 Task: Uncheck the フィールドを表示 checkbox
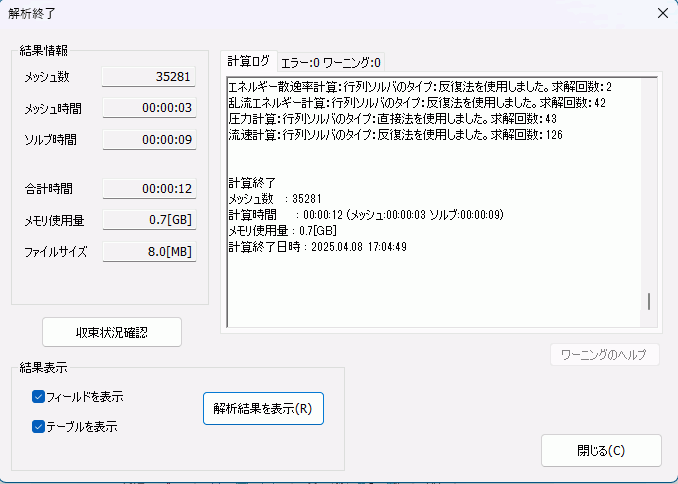click(x=39, y=397)
